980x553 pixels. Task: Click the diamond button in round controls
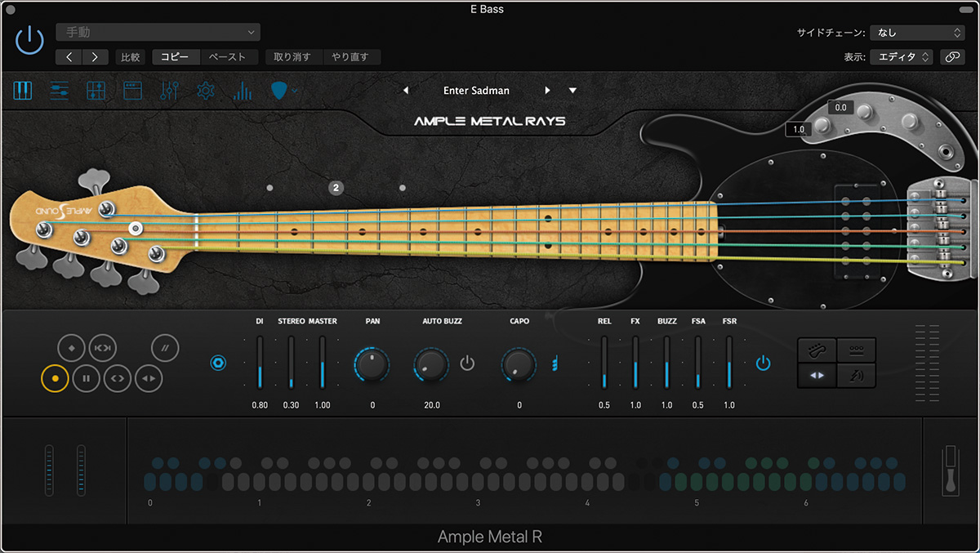[71, 349]
